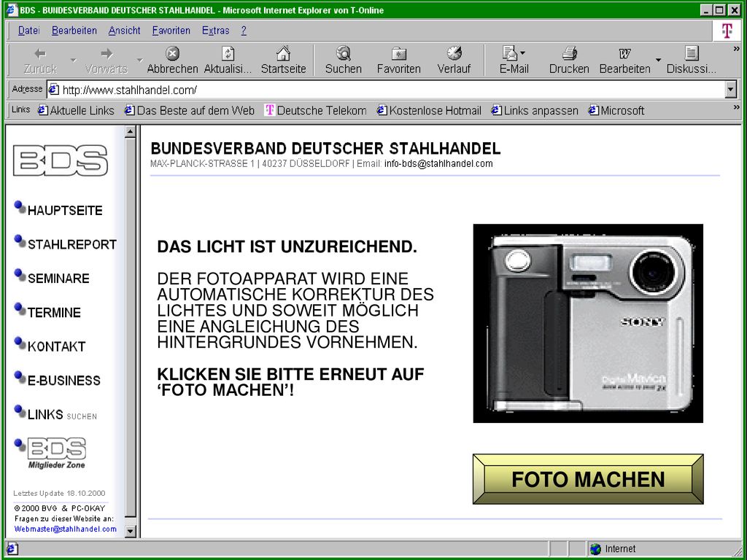
Task: Refresh the page with the Aktualisieren icon
Action: pyautogui.click(x=228, y=60)
